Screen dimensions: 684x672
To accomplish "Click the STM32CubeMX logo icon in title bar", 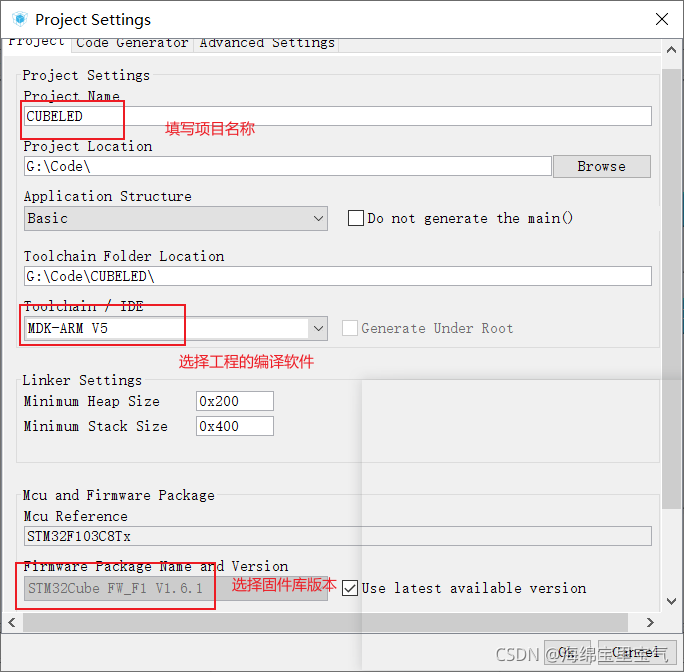I will pos(20,19).
